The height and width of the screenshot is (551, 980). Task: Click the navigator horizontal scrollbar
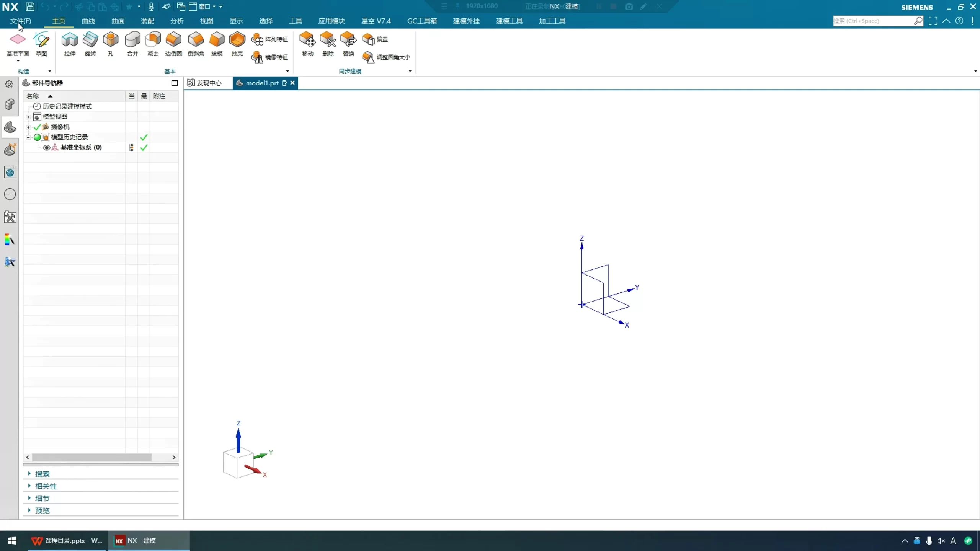pyautogui.click(x=92, y=457)
